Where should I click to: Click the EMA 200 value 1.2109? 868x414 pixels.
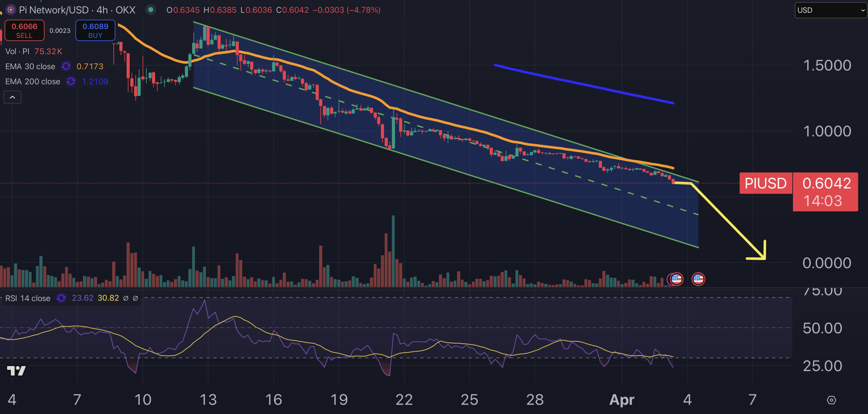(x=95, y=82)
